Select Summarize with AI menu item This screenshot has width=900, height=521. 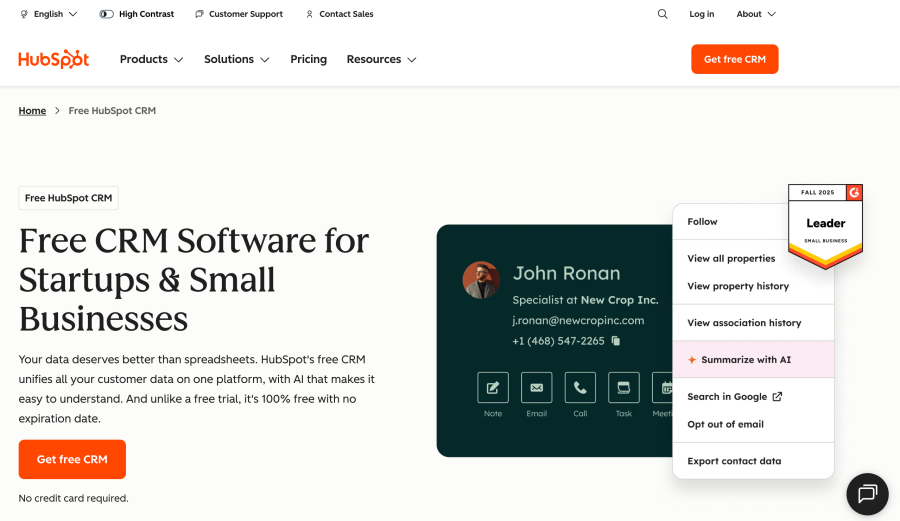tap(745, 360)
